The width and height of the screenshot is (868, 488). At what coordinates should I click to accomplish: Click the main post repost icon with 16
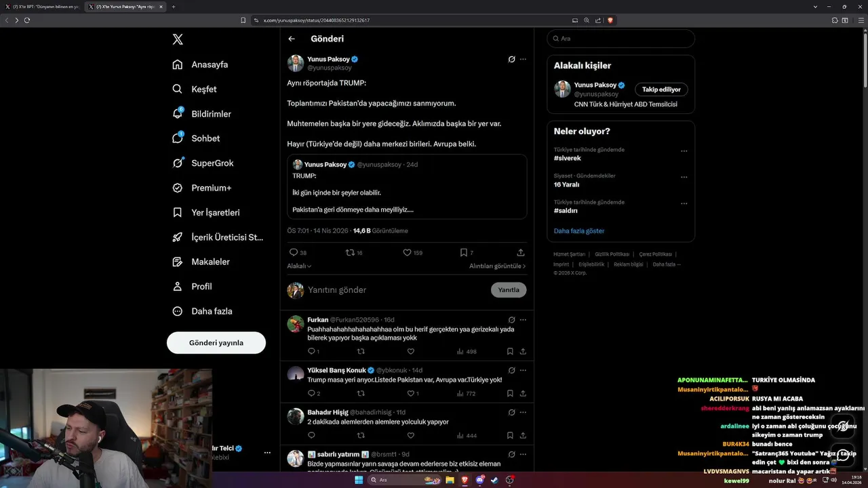[351, 252]
